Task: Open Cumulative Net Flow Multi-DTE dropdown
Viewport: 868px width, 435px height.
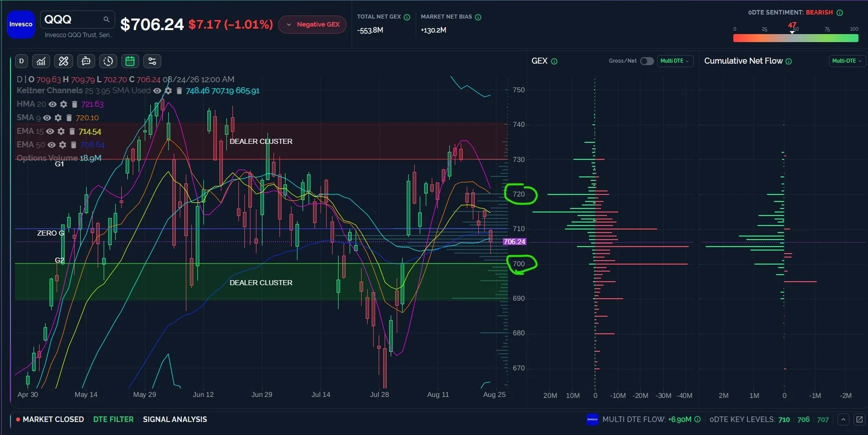Action: coord(847,61)
